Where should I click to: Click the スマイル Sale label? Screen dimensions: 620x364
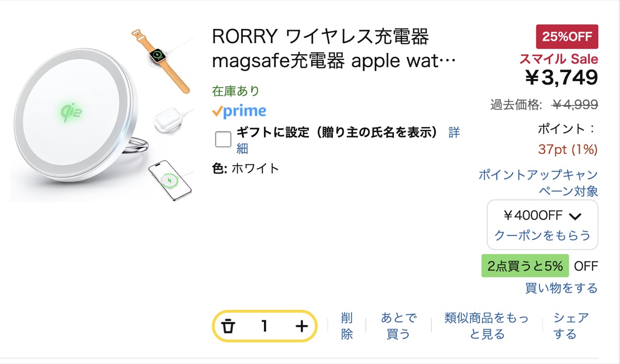coord(558,58)
